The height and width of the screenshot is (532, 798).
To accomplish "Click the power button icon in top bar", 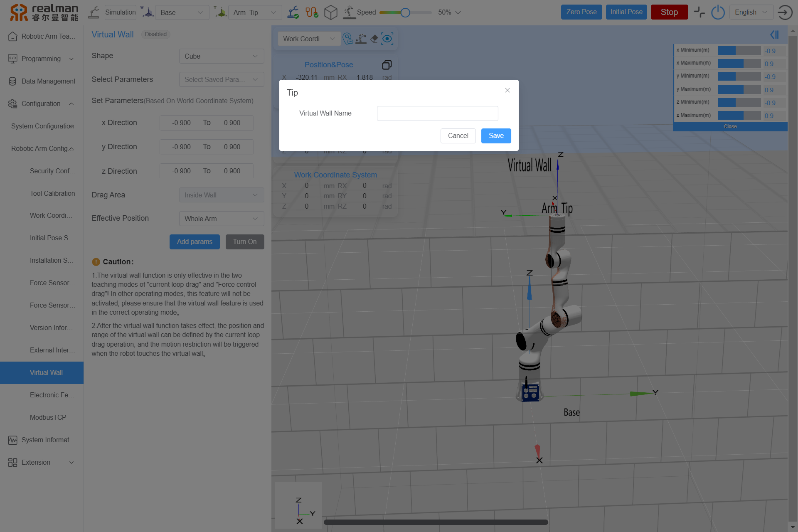I will tap(718, 12).
